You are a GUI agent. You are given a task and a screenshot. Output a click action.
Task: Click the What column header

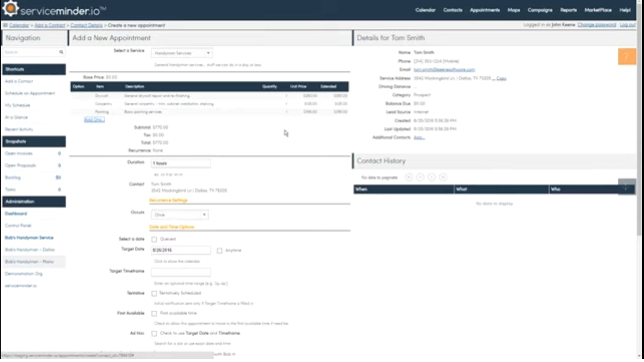click(501, 189)
